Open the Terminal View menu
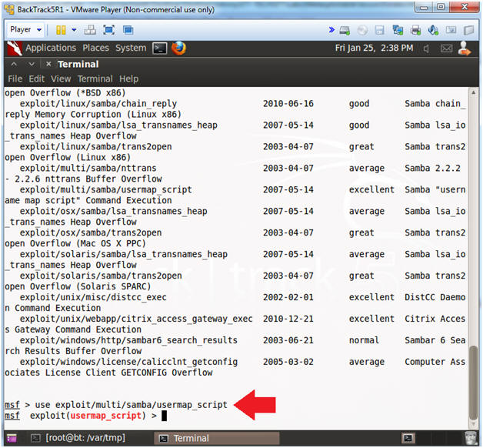Viewport: 483px width, 448px height. 61,79
